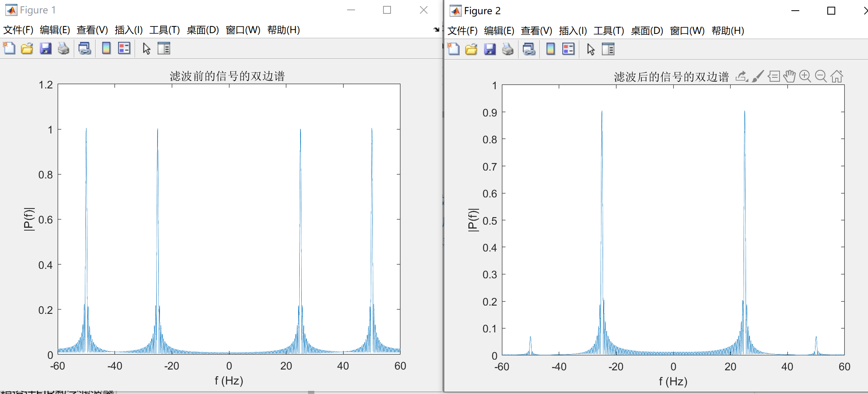
Task: Open property inspector icon in Figure 1
Action: click(x=164, y=48)
